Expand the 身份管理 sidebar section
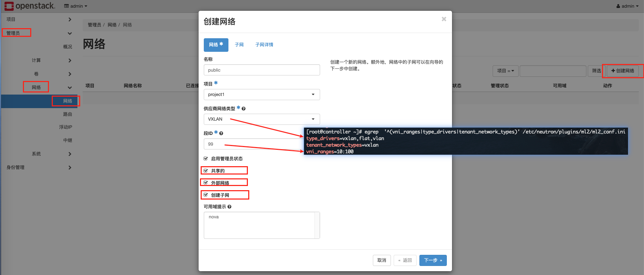The height and width of the screenshot is (275, 644). click(x=39, y=168)
